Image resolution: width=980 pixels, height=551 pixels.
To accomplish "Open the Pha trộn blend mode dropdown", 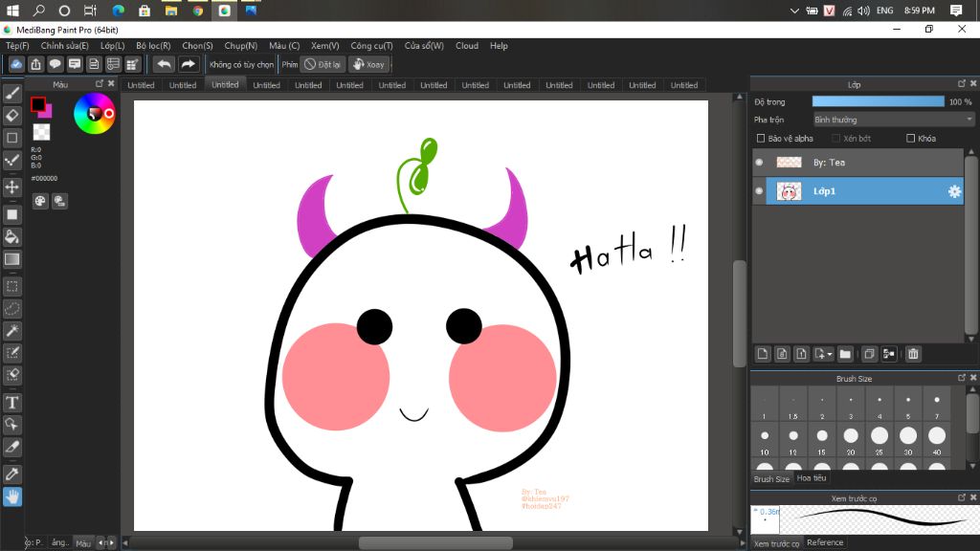I will 893,120.
